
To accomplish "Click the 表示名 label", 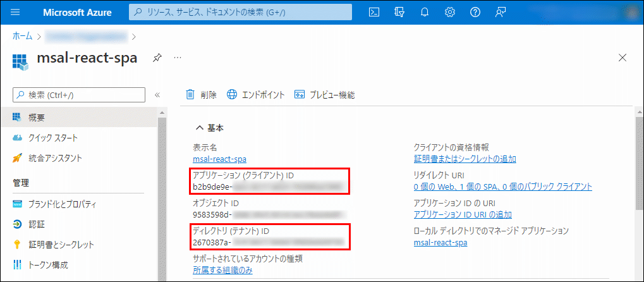I will 205,147.
